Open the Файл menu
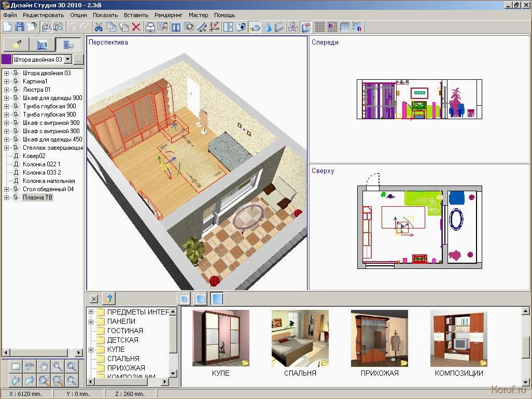 [10, 15]
